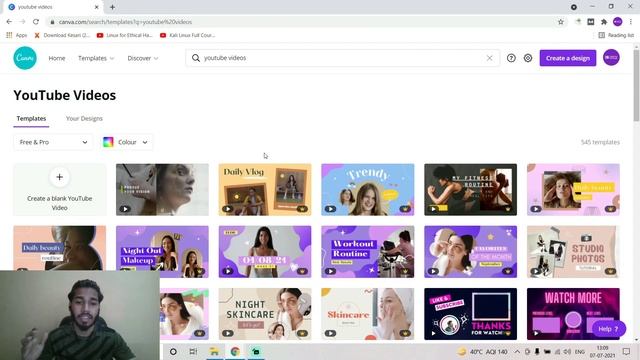Open the Watch More template
640x360 pixels.
pos(573,314)
